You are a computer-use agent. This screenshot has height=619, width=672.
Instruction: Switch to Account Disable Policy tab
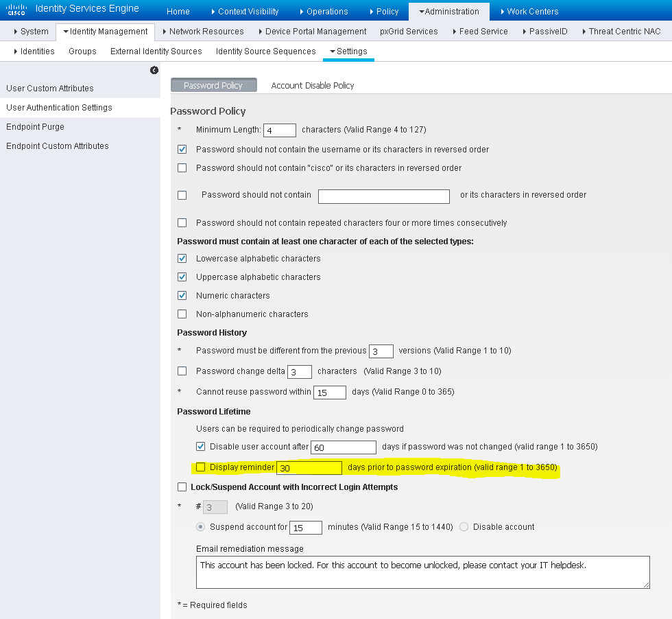[x=313, y=85]
